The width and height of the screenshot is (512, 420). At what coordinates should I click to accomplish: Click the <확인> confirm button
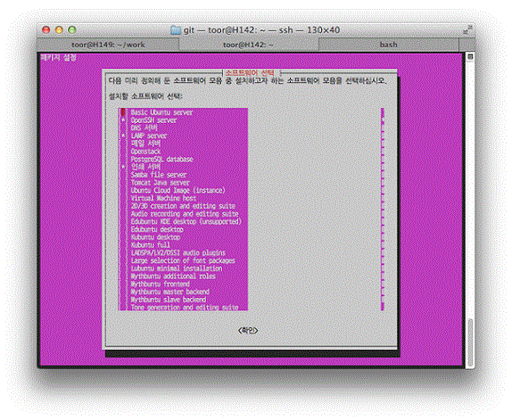pyautogui.click(x=248, y=330)
